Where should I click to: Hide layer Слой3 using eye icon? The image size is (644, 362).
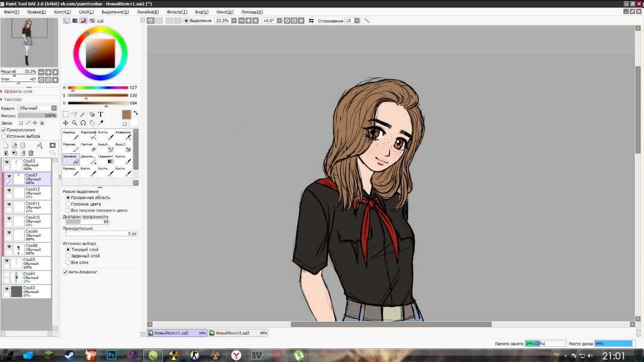click(x=7, y=162)
